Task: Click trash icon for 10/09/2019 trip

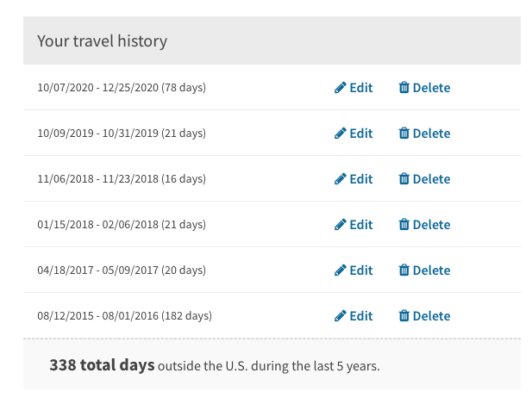Action: tap(404, 134)
